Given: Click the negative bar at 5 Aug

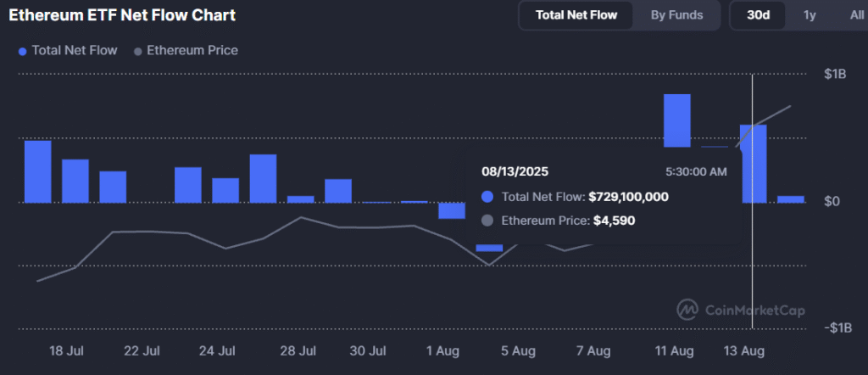Looking at the screenshot, I should 489,247.
